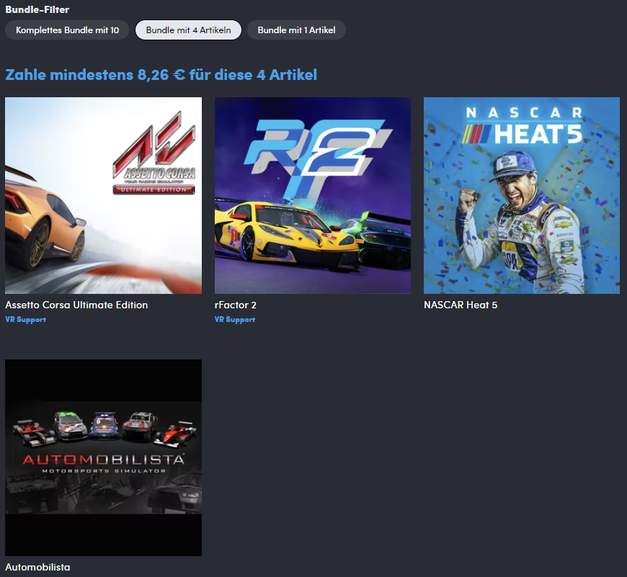This screenshot has height=577, width=627.
Task: Open NASCAR Heat 5 cover image
Action: (522, 196)
